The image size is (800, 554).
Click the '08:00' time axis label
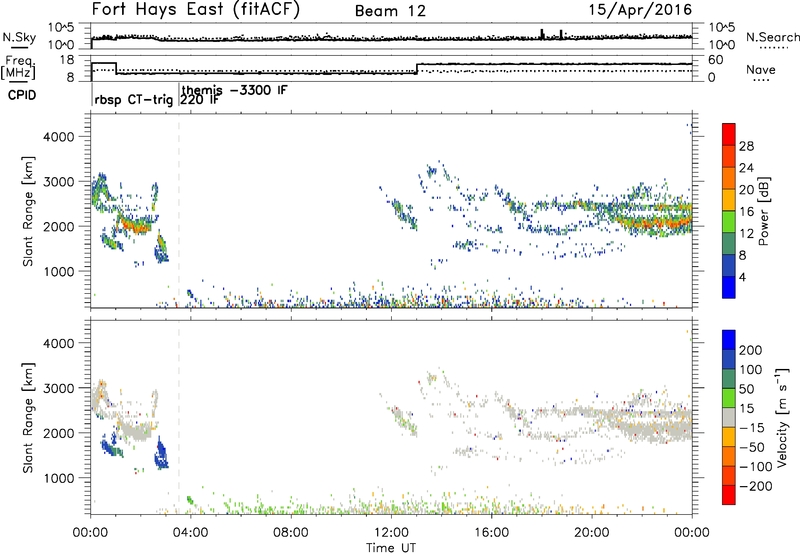point(290,533)
